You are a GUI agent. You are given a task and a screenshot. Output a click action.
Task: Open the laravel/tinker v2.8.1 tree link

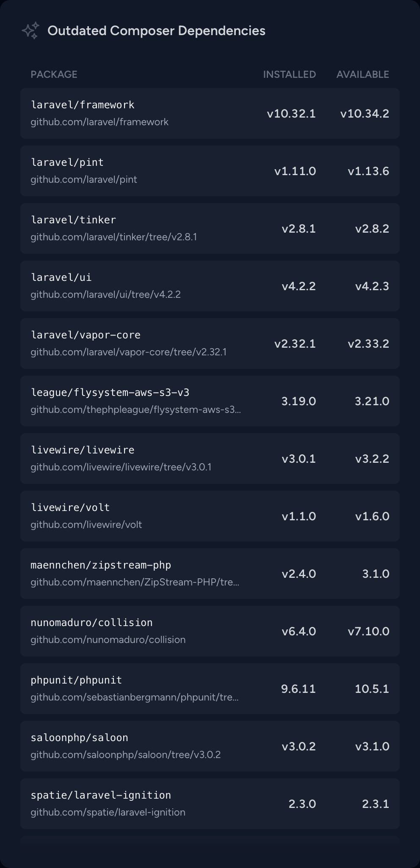point(113,237)
